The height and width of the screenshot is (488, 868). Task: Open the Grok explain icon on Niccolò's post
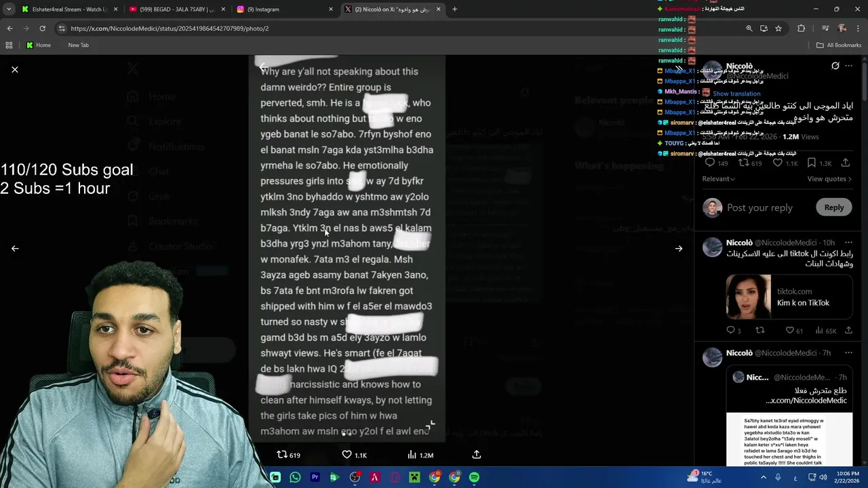(835, 66)
